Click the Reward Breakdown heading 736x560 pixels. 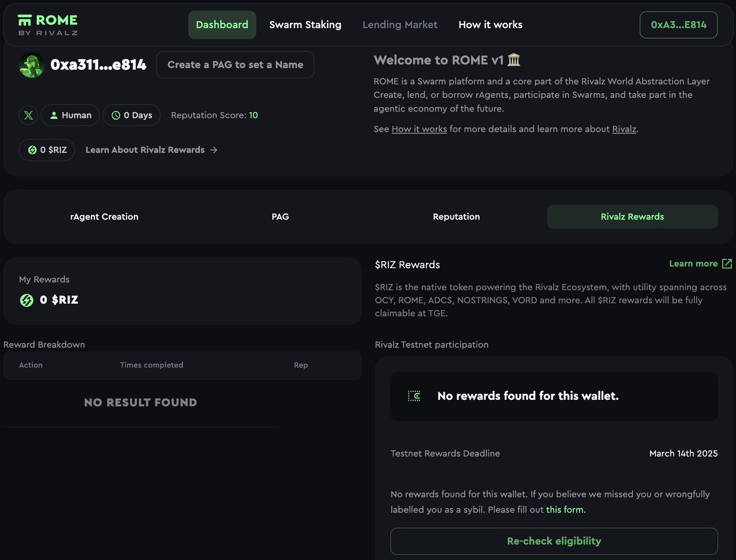click(44, 345)
